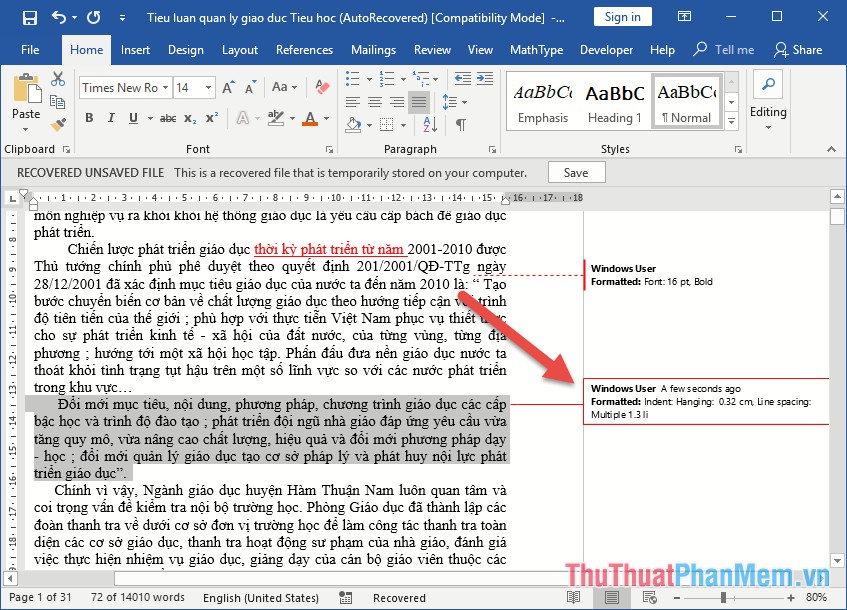Select the Heading 1 style thumbnail
Image resolution: width=847 pixels, height=610 pixels.
(615, 100)
